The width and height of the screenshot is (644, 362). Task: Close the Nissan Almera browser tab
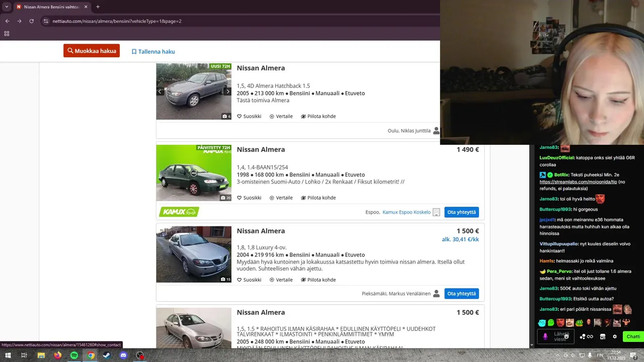pyautogui.click(x=86, y=7)
